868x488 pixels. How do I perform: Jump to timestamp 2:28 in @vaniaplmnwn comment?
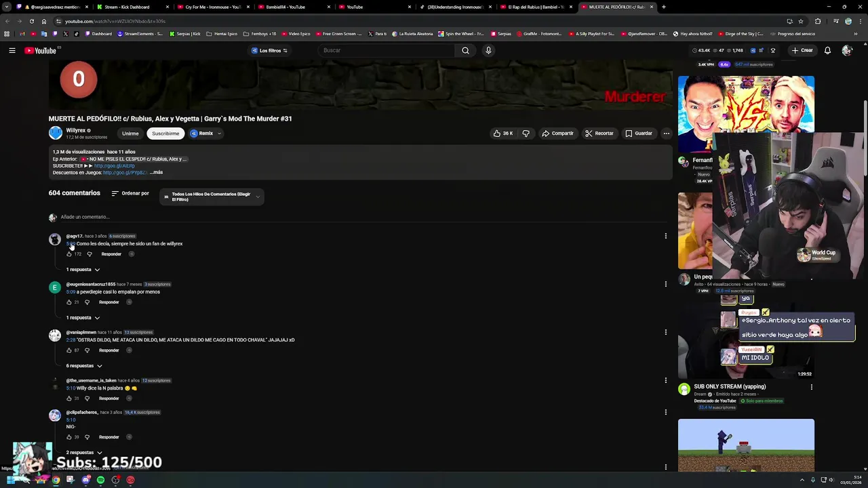point(71,340)
